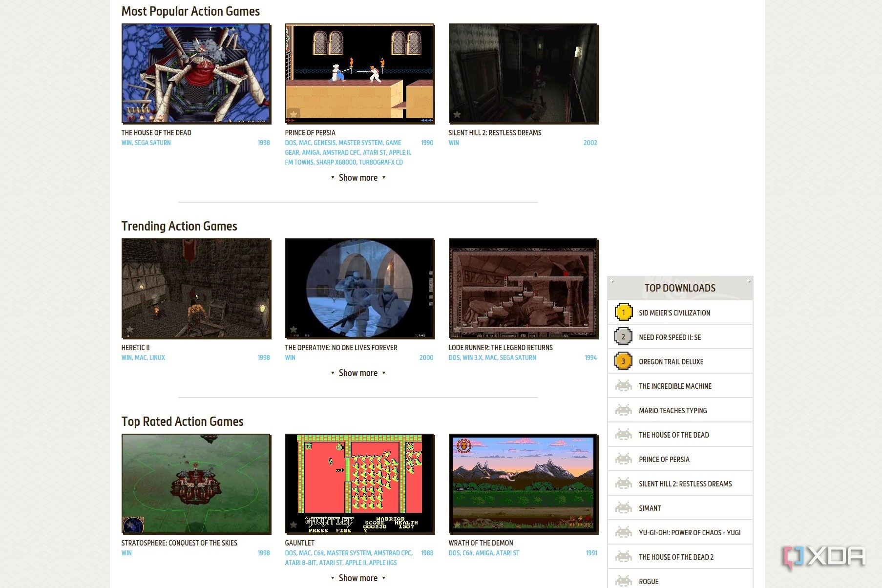Click the Top Downloads panel header
The image size is (882, 588).
point(680,288)
